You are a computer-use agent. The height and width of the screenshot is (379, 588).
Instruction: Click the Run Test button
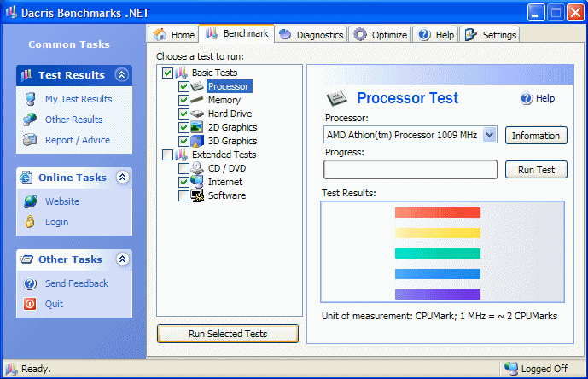coord(536,170)
